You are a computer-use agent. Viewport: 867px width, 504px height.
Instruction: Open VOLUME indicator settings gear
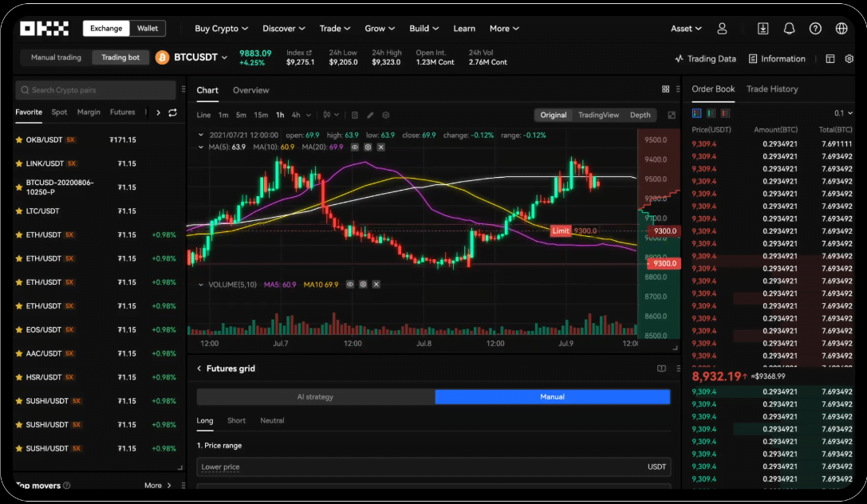tap(363, 285)
